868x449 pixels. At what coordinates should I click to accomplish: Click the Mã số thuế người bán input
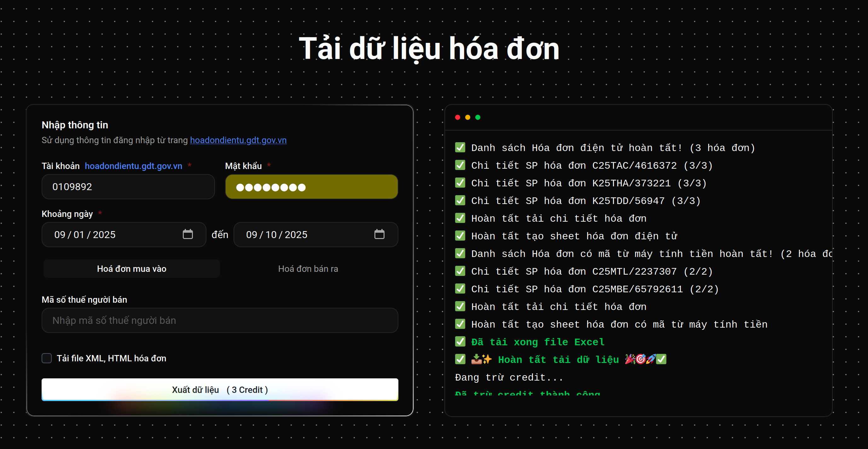click(220, 320)
